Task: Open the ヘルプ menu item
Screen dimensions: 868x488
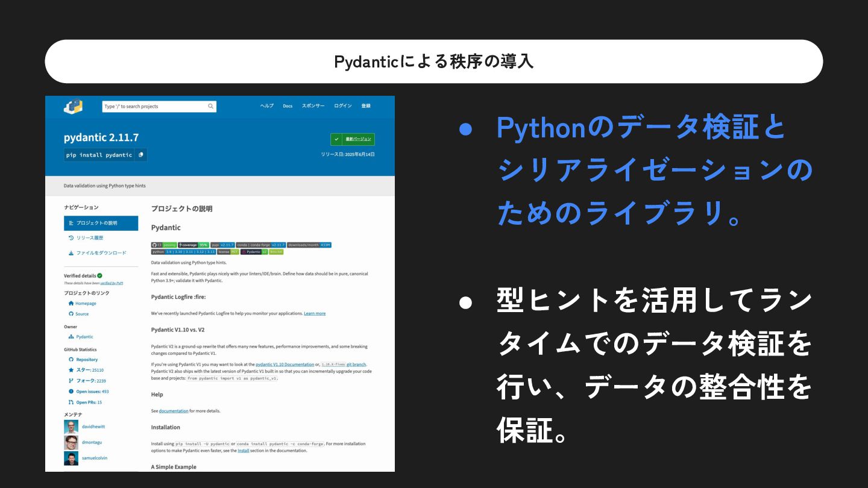Action: pos(266,106)
